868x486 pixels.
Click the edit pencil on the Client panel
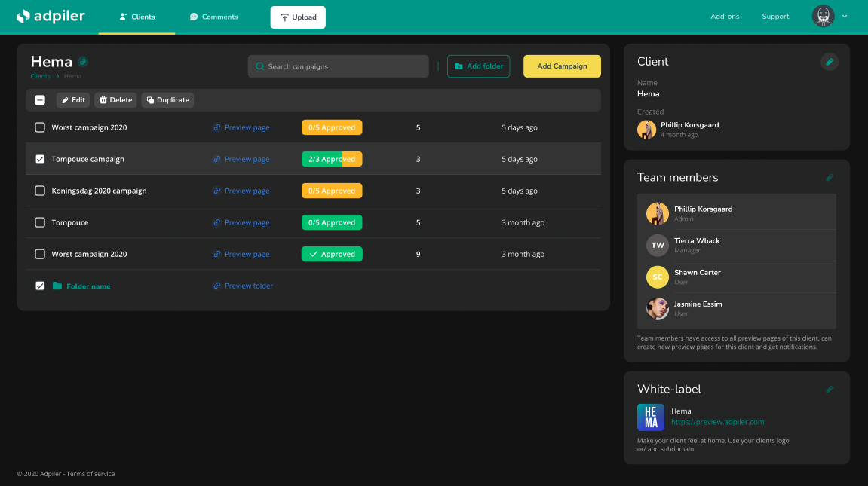830,61
